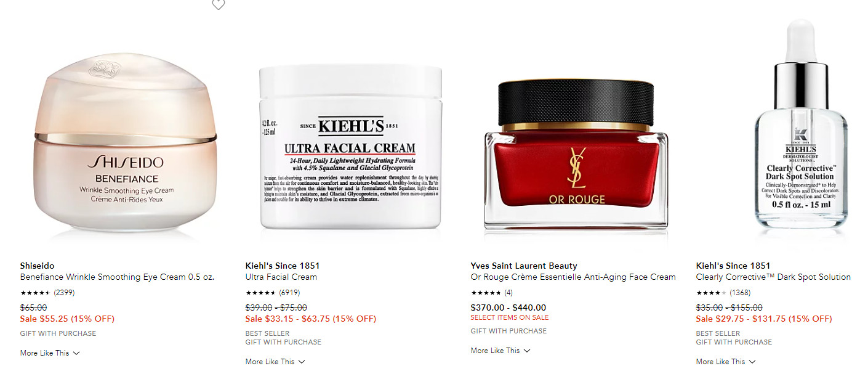Open Clearly Corrective dropper bottle image
The image size is (868, 379).
tap(801, 123)
